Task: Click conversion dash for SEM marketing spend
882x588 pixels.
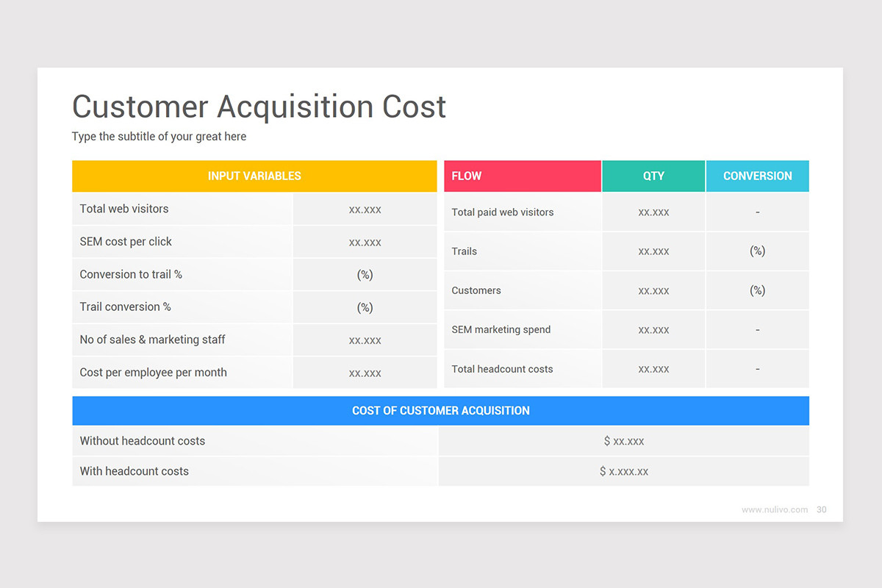Action: (x=758, y=329)
